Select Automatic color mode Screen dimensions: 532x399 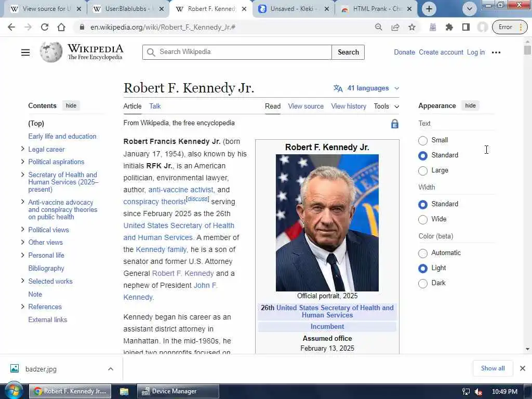(x=423, y=253)
